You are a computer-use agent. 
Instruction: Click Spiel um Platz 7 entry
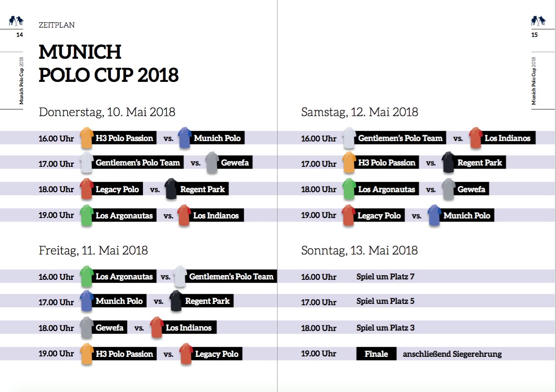click(385, 277)
